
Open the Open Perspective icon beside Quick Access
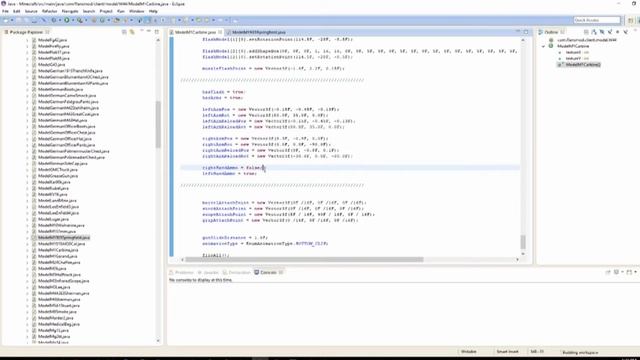(x=631, y=20)
